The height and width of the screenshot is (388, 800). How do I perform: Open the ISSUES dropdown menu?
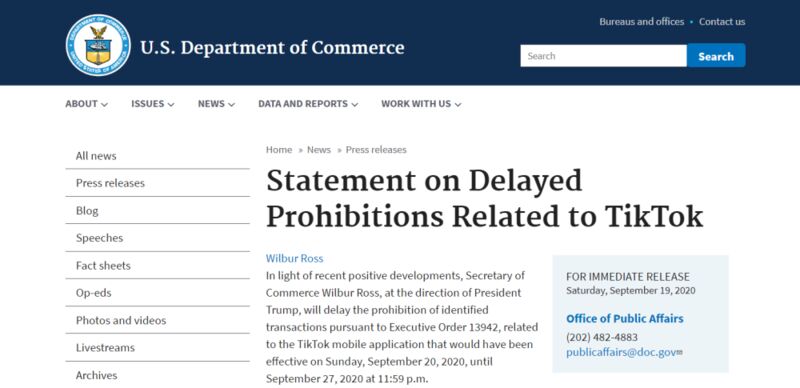(153, 104)
